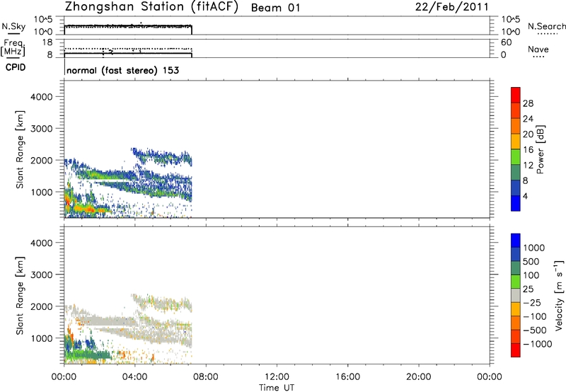This screenshot has width=566, height=392.
Task: Click the date '22/Feb/2011'
Action: 451,7
